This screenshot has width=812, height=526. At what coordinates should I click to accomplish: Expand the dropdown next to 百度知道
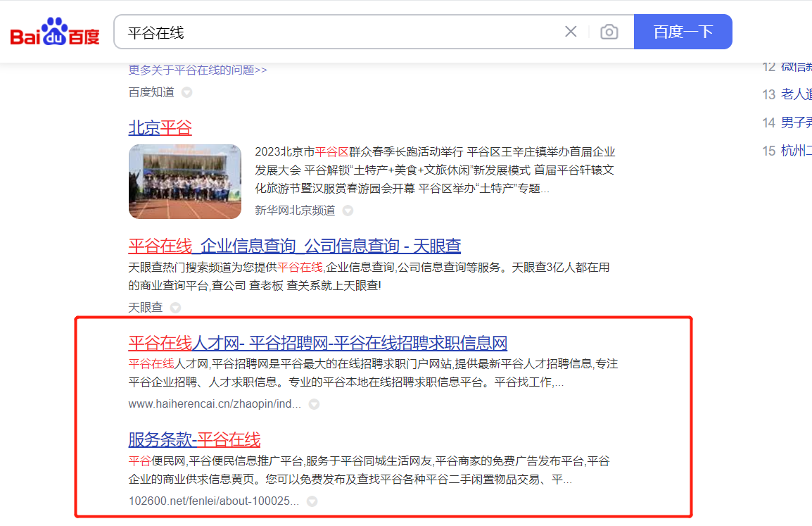pos(187,92)
